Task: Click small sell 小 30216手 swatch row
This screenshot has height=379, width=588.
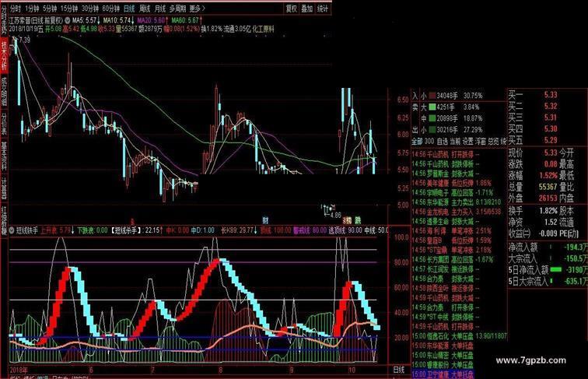Action: pyautogui.click(x=451, y=130)
